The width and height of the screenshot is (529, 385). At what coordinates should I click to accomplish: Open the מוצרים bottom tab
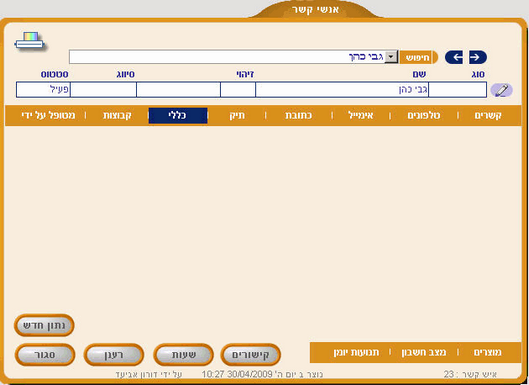[488, 353]
